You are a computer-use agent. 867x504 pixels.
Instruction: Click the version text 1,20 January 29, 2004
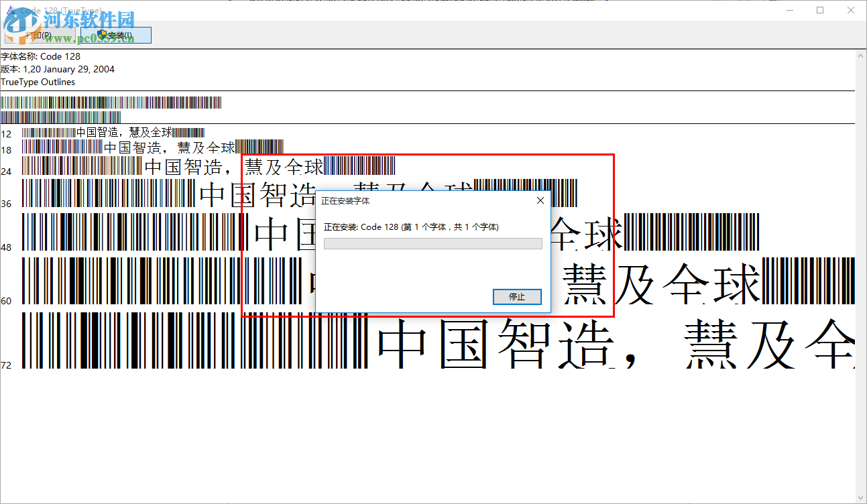(x=58, y=69)
